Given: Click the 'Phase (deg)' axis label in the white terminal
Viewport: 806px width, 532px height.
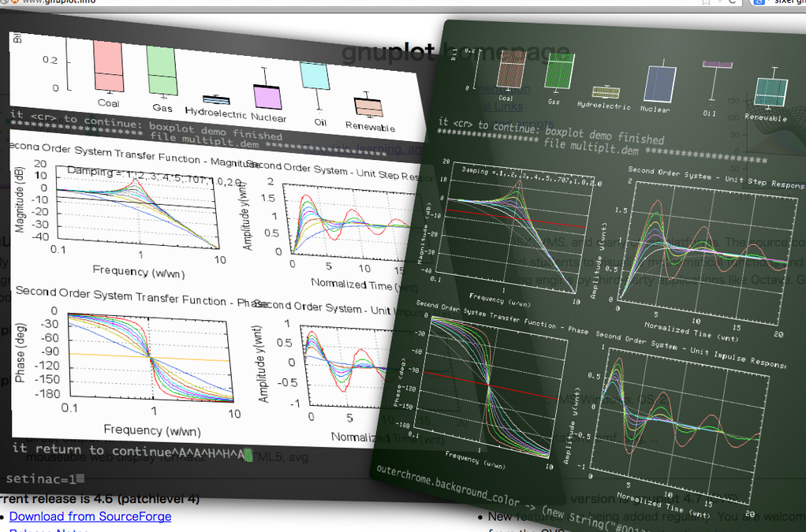Looking at the screenshot, I should tap(20, 353).
